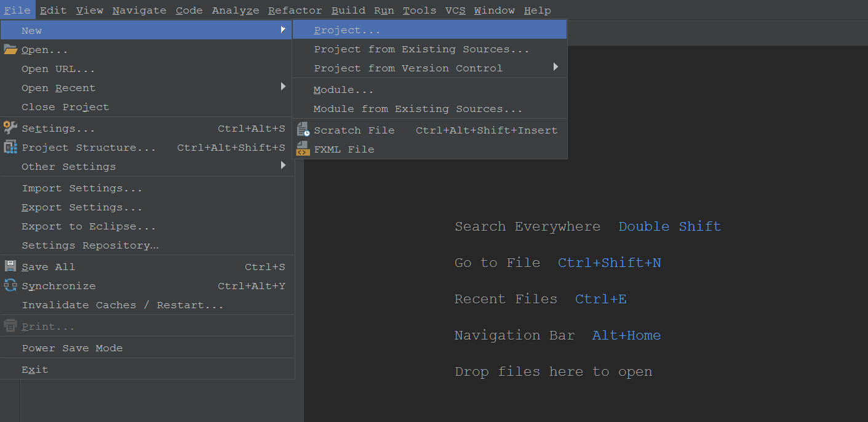
Task: Select the Print... menu entry
Action: (146, 327)
